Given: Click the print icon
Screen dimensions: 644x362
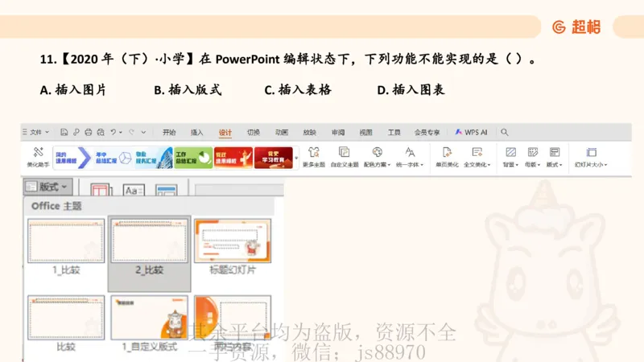Looking at the screenshot, I should [x=89, y=132].
